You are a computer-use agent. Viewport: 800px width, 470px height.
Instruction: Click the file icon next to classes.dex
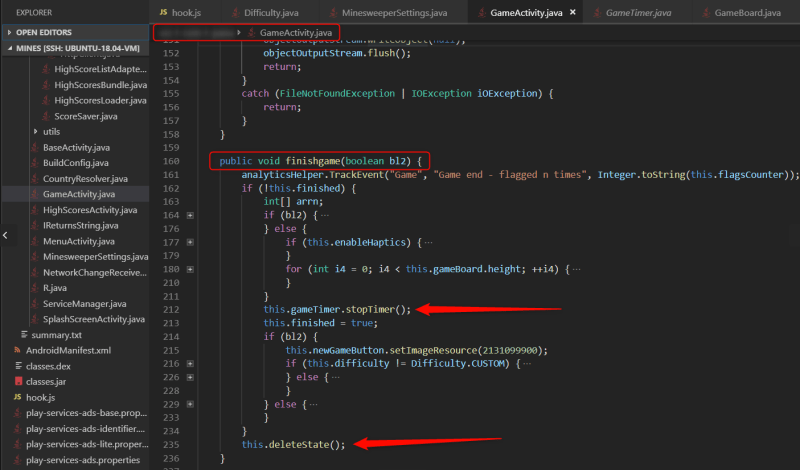(19, 365)
